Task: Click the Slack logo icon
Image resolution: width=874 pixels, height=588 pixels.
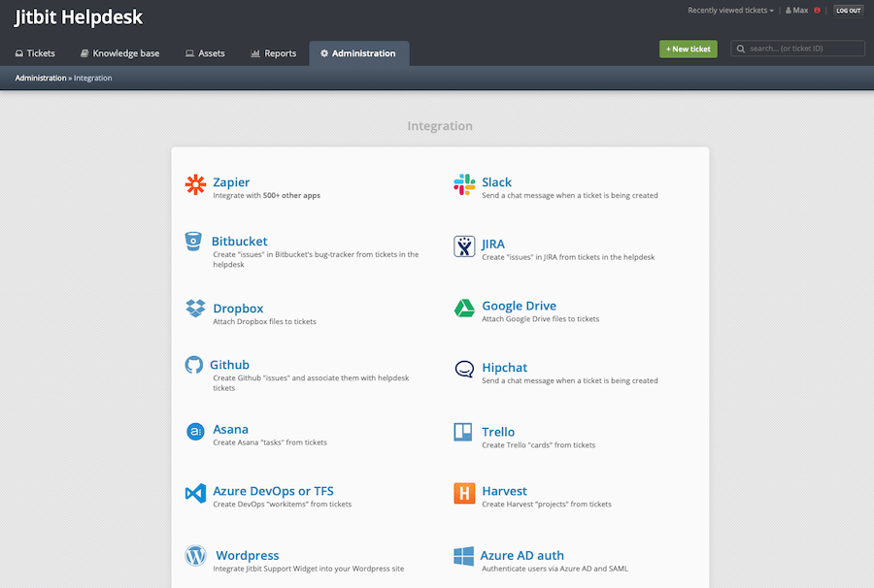Action: pos(464,184)
